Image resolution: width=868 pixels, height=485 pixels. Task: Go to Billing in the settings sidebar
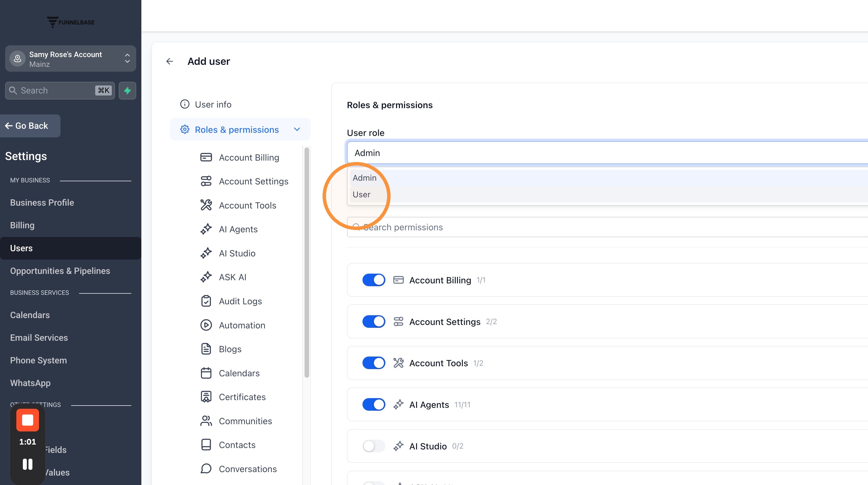(22, 225)
